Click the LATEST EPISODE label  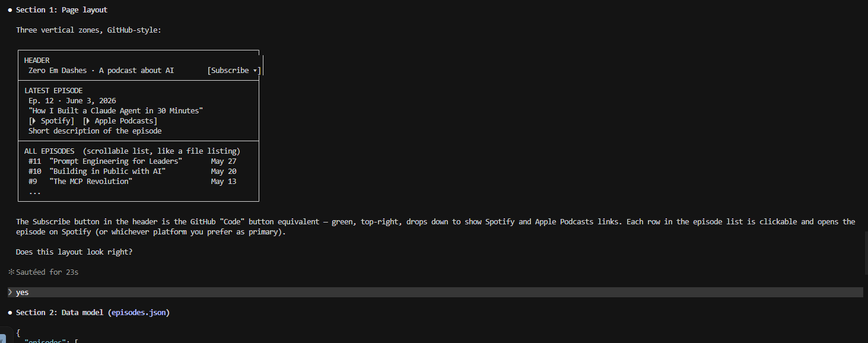click(53, 91)
